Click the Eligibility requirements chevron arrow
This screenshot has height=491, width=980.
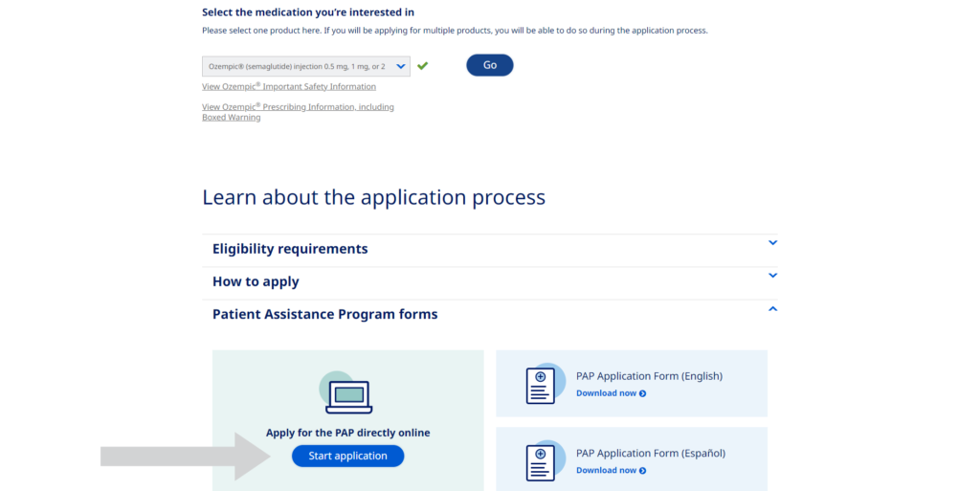[772, 243]
